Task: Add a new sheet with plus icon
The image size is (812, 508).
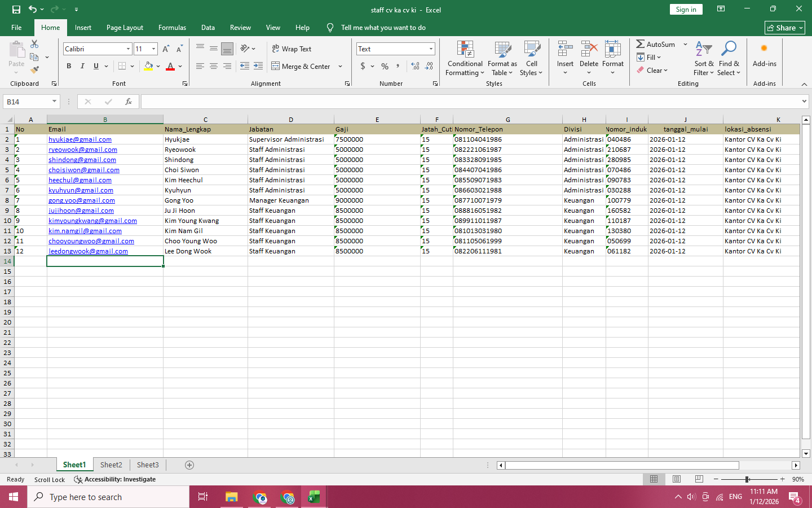Action: tap(189, 465)
